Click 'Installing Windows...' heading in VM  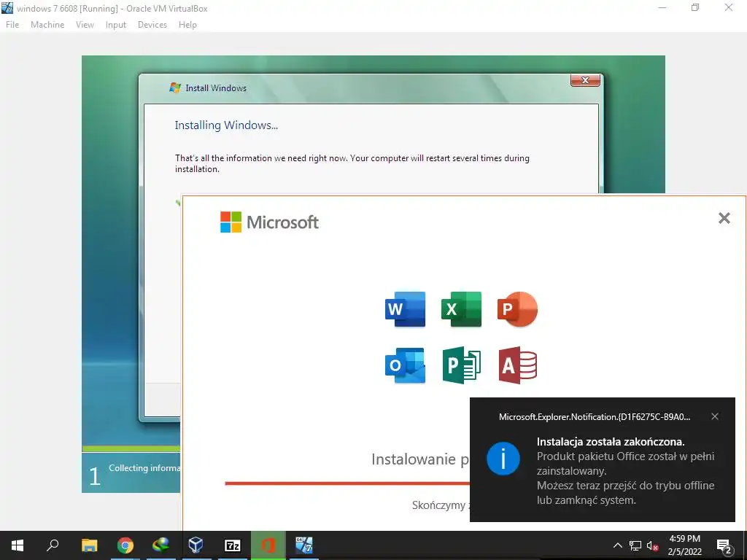[x=226, y=125]
